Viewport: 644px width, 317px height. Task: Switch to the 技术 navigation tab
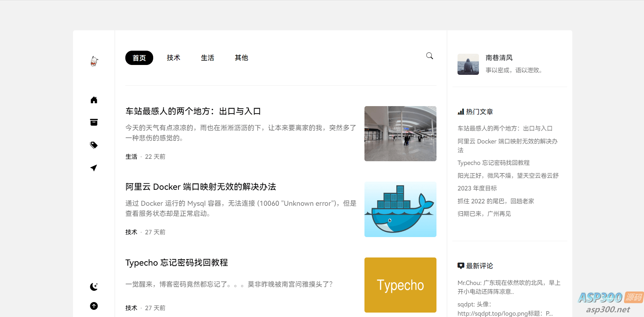[173, 58]
